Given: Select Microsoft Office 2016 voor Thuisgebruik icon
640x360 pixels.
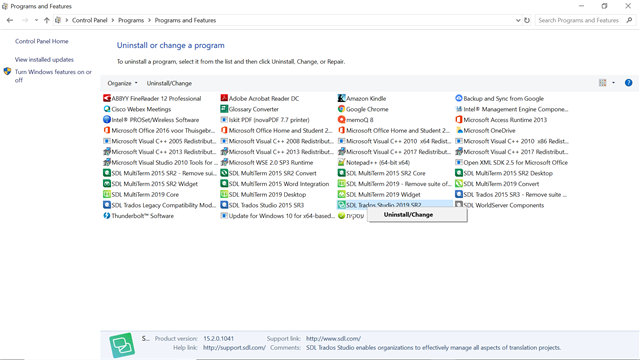Looking at the screenshot, I should pos(107,130).
